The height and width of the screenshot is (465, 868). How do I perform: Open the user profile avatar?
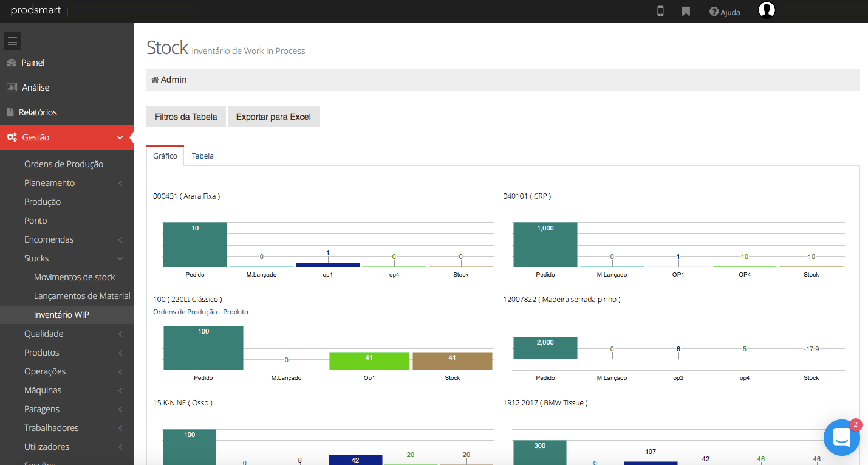pyautogui.click(x=767, y=10)
